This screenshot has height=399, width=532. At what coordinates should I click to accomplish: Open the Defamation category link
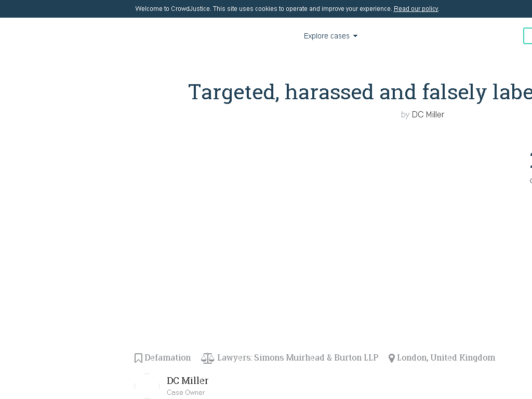(168, 357)
